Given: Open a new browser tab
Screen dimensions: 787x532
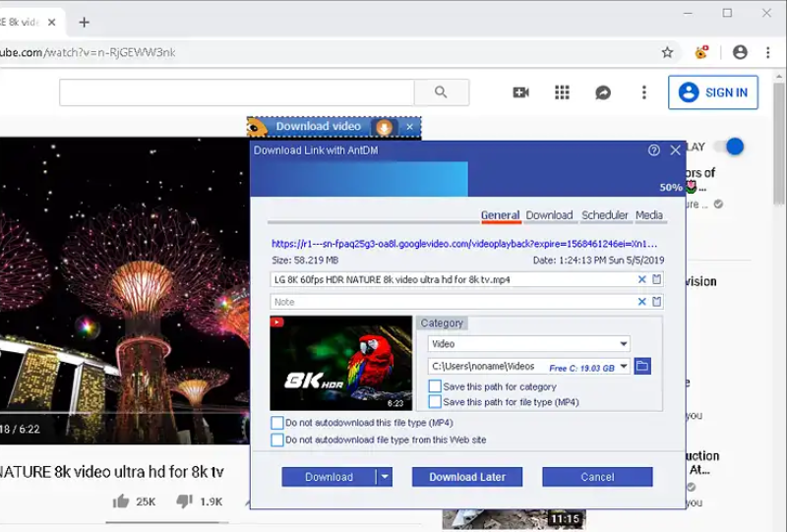Looking at the screenshot, I should click(x=85, y=22).
